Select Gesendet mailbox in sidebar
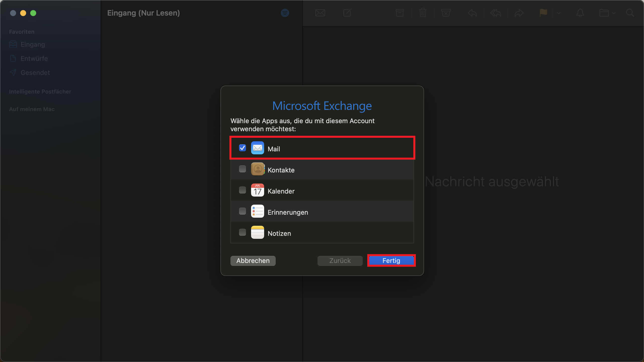This screenshot has width=644, height=362. [x=35, y=73]
